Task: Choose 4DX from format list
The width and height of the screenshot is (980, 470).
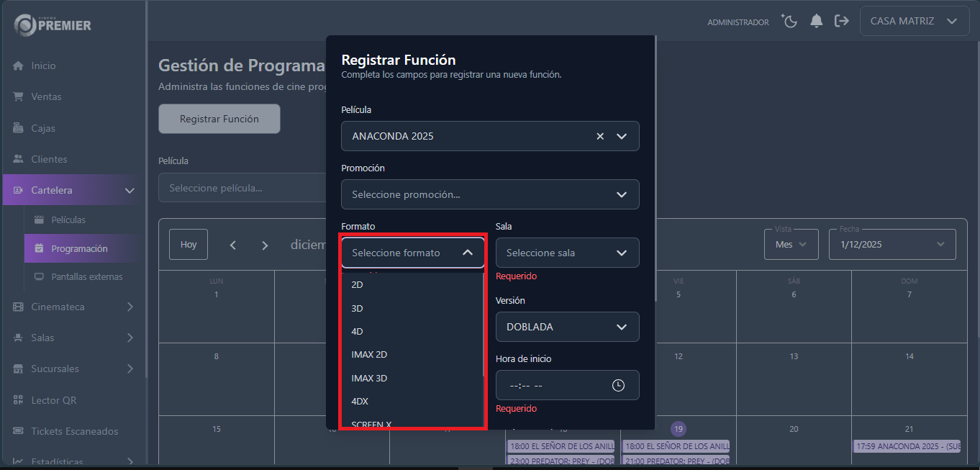Action: 360,401
